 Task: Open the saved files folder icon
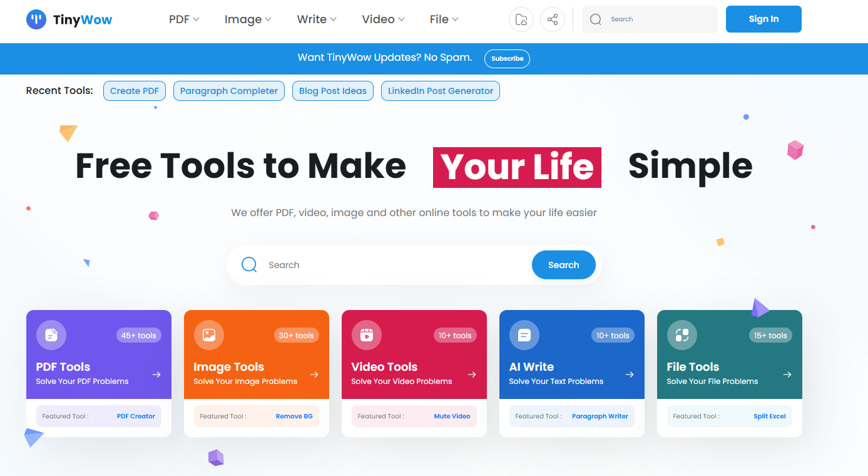click(521, 19)
